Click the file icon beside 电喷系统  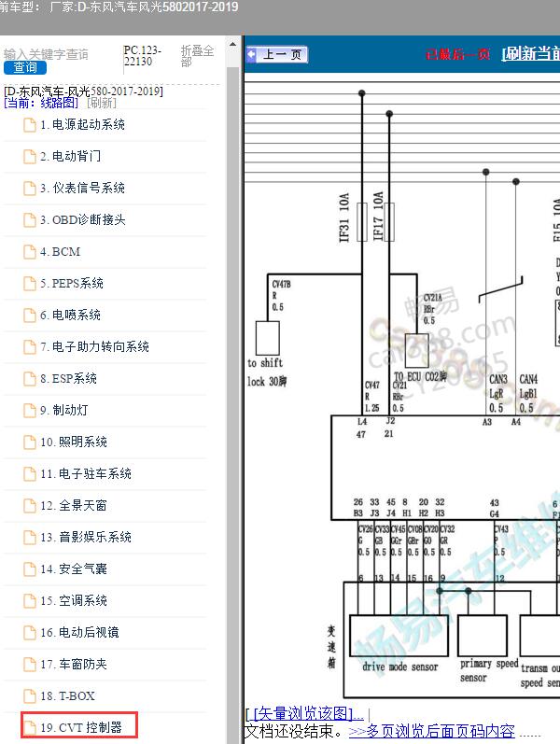pyautogui.click(x=30, y=316)
